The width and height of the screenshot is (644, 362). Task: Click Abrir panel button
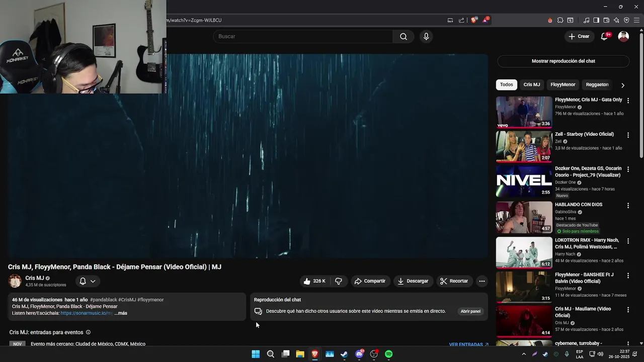(470, 311)
